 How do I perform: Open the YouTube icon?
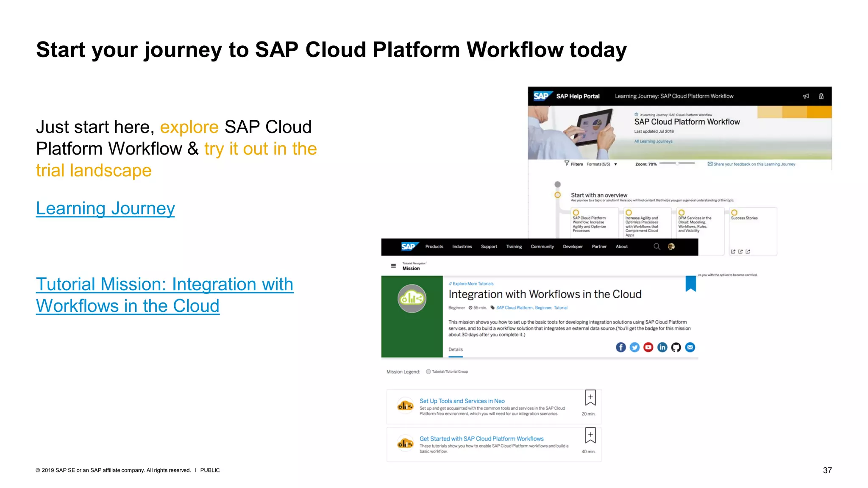point(648,347)
